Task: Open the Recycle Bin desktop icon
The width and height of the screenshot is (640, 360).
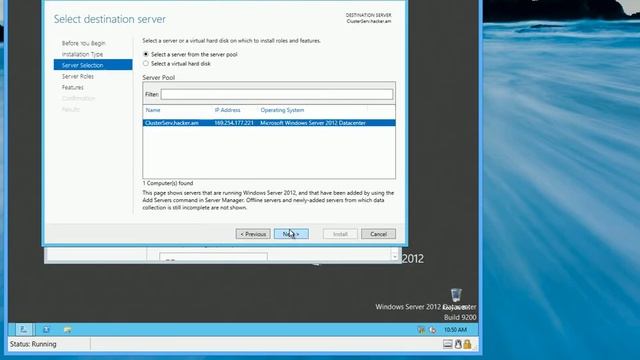Action: 456,295
